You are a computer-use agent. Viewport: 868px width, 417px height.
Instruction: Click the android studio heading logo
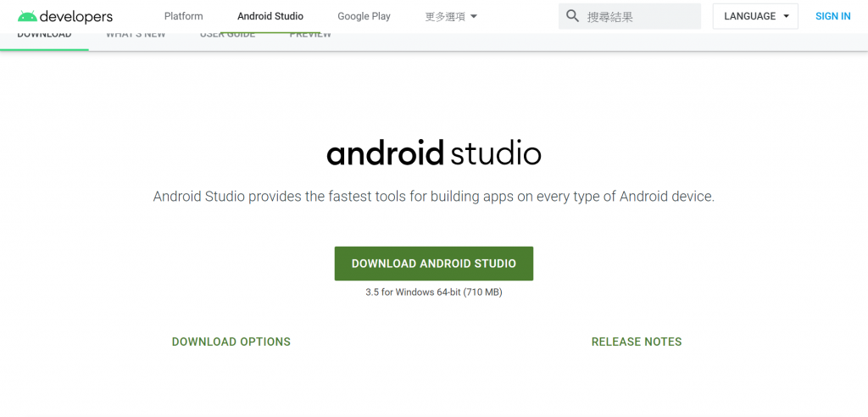[x=433, y=153]
